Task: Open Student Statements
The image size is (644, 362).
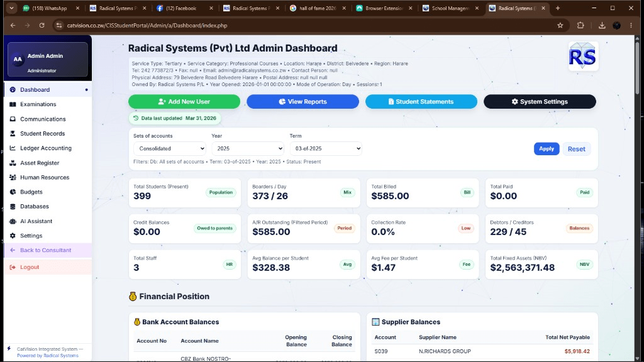Action: (x=421, y=101)
